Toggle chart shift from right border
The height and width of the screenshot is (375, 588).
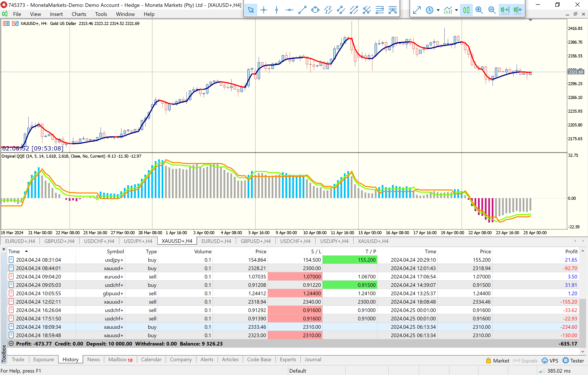[x=518, y=10]
